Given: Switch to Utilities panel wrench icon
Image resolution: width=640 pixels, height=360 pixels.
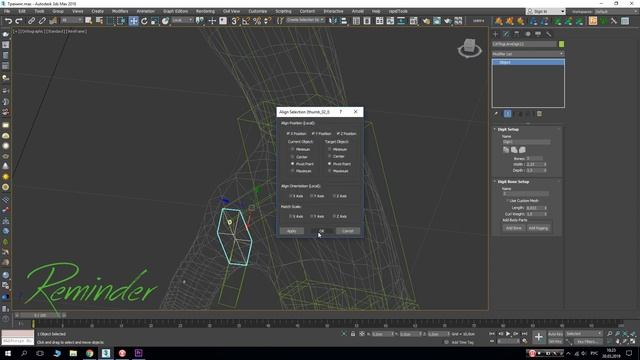Looking at the screenshot, I should click(549, 34).
